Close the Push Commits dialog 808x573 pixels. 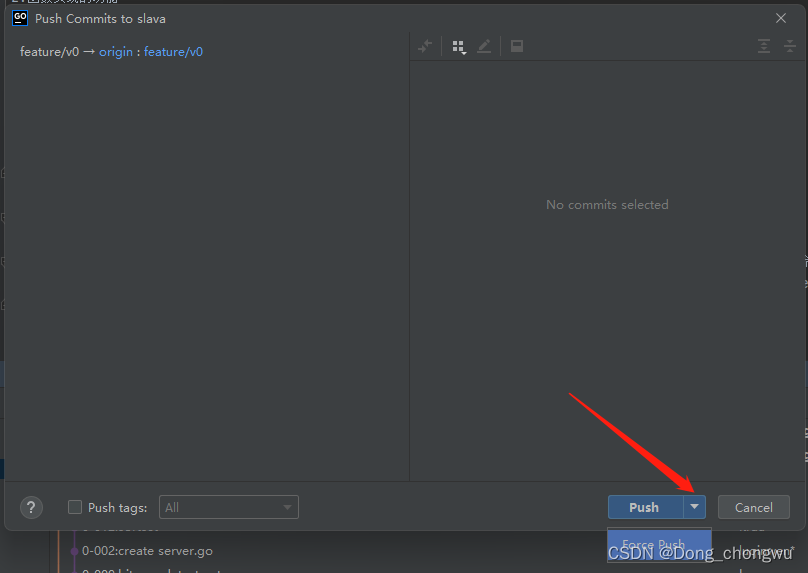click(781, 19)
